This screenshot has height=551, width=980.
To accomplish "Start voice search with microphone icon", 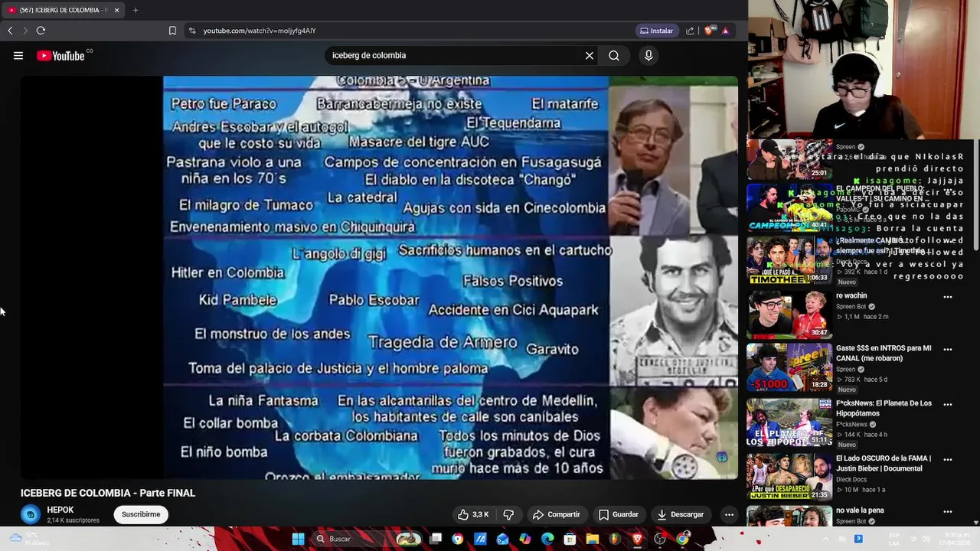I will tap(648, 56).
